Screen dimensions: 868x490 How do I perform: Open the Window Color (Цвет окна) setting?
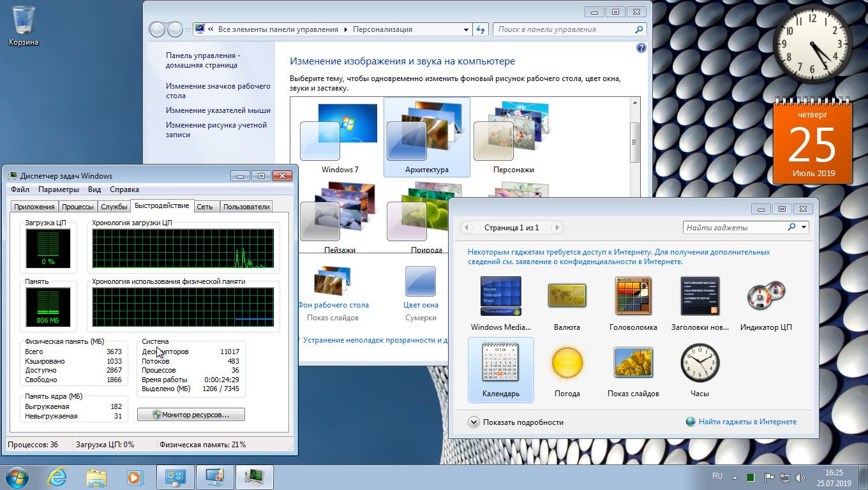pos(421,283)
